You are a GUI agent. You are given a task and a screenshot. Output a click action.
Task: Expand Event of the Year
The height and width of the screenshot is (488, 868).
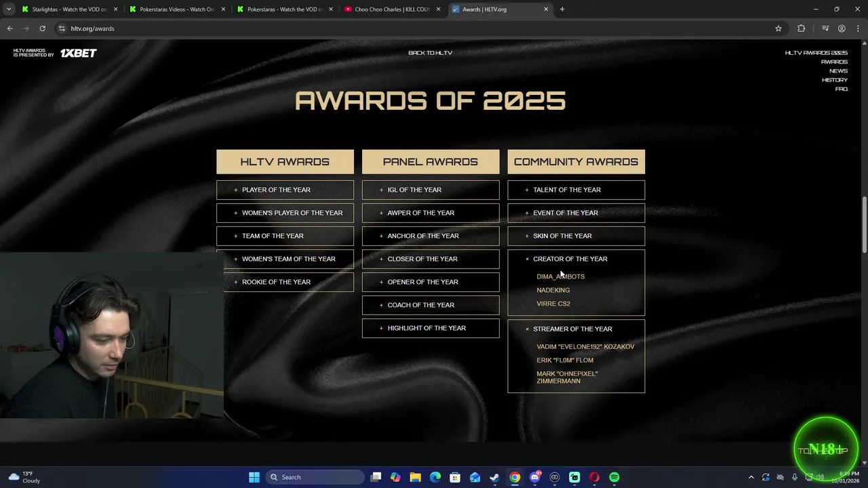576,213
